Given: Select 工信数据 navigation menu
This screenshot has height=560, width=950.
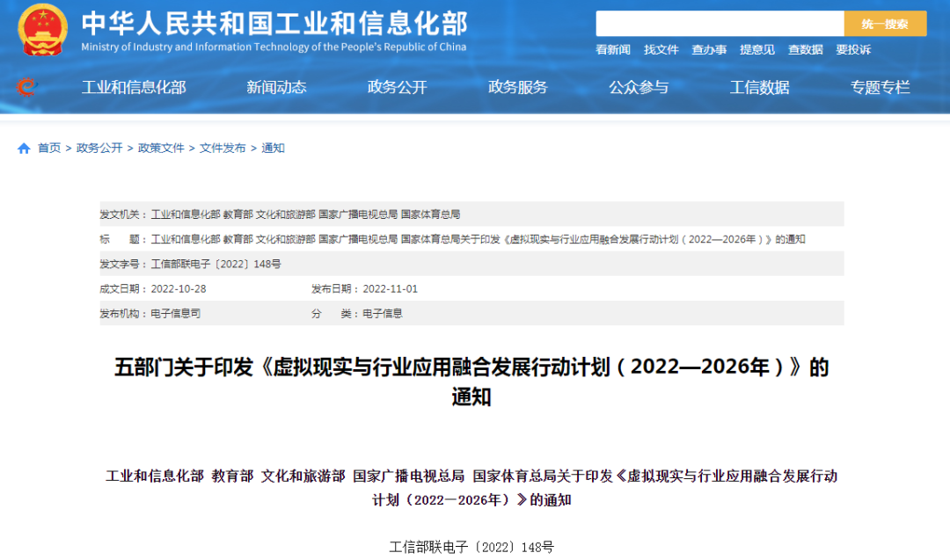Looking at the screenshot, I should (759, 87).
